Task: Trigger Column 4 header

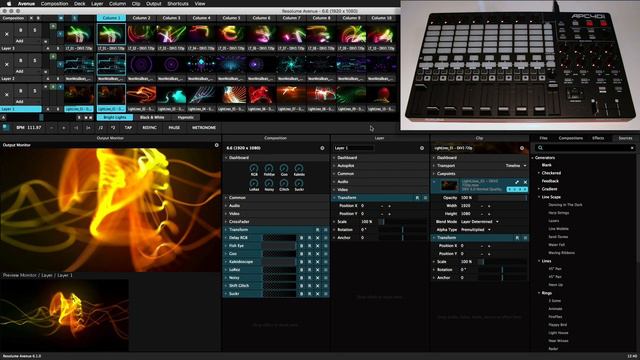Action: [202, 18]
